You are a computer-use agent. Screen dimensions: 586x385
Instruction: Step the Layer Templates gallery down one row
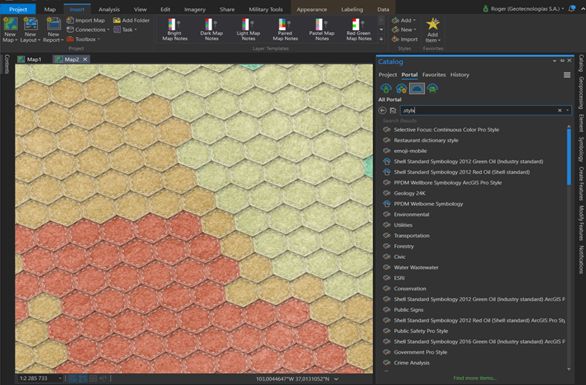[381, 30]
